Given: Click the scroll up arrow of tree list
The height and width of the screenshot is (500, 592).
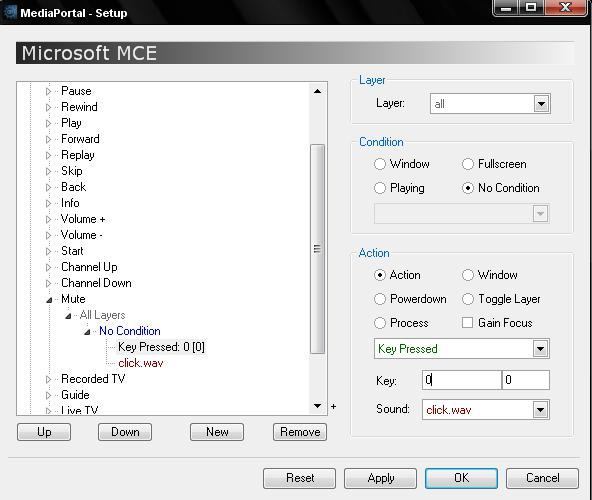Looking at the screenshot, I should pos(318,91).
